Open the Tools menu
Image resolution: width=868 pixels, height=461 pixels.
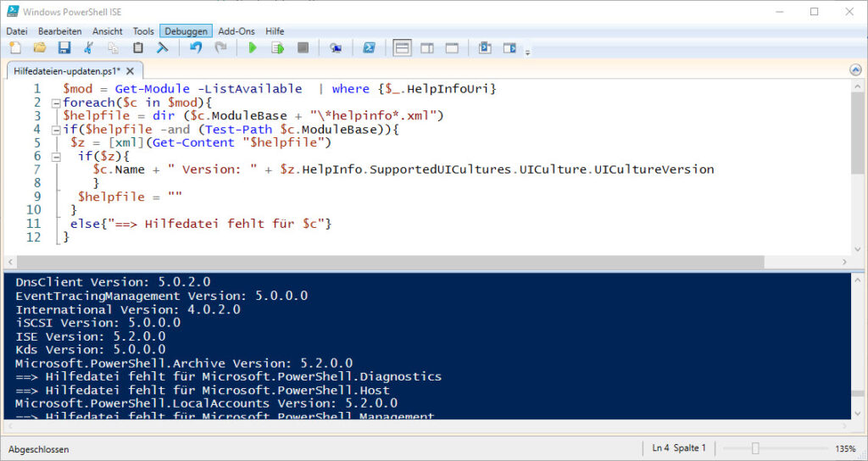coord(143,31)
